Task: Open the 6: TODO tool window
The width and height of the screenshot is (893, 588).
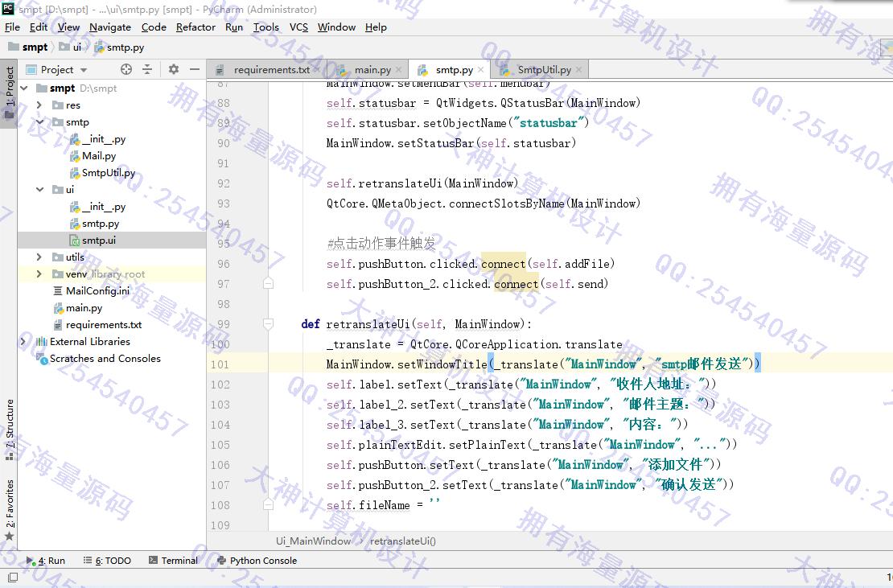Action: [x=107, y=561]
